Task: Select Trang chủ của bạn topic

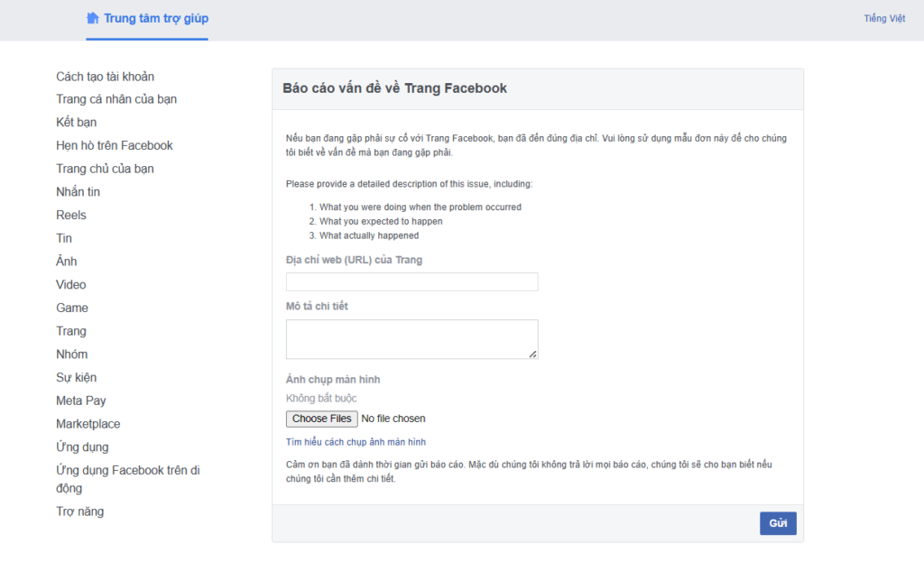Action: tap(105, 169)
